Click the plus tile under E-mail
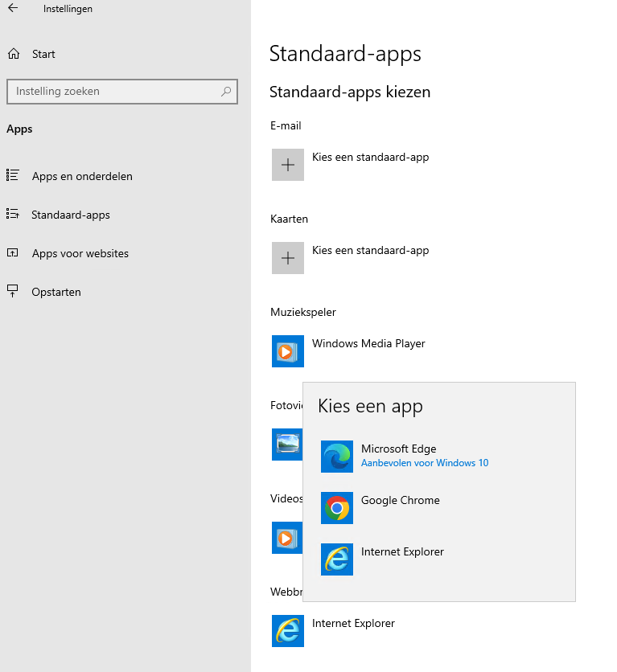This screenshot has height=672, width=617. (288, 165)
